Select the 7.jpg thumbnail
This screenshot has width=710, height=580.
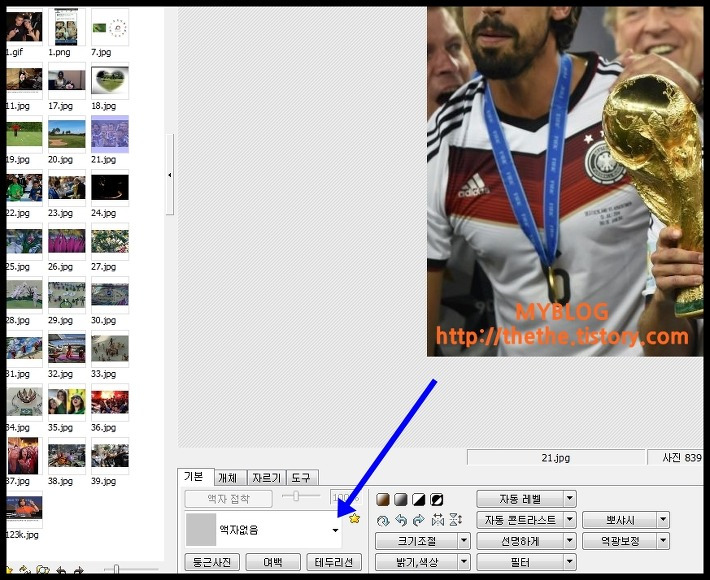tap(110, 27)
